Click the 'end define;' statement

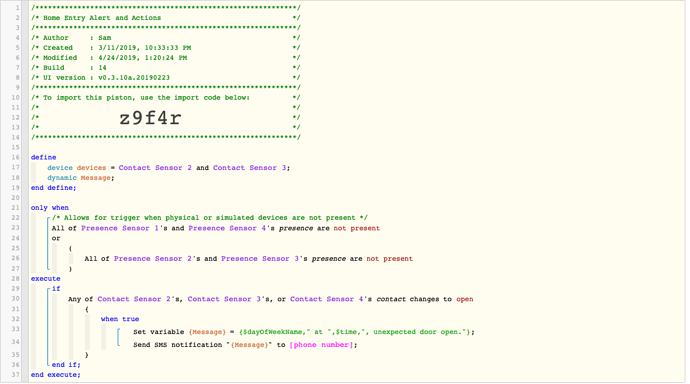tap(53, 188)
